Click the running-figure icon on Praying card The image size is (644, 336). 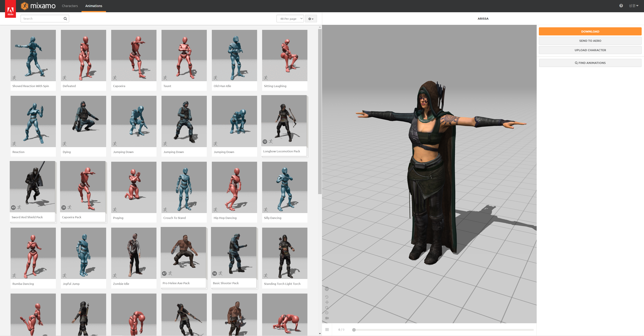tap(115, 210)
